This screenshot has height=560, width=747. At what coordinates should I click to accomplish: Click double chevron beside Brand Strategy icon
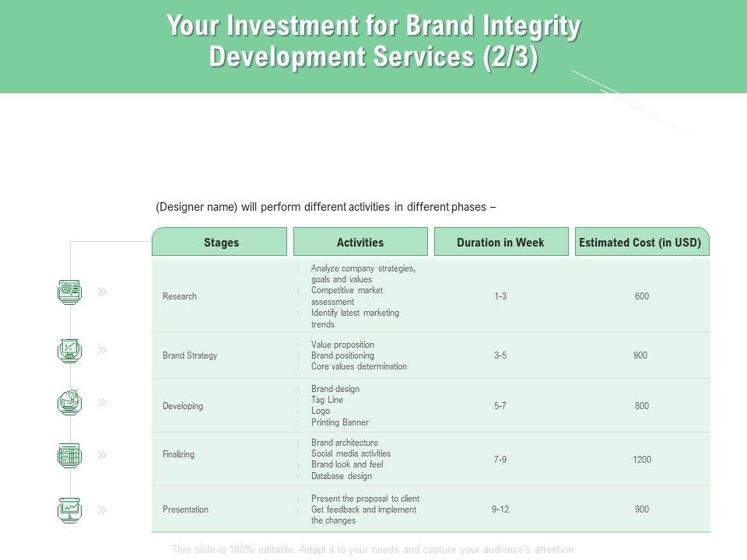103,350
